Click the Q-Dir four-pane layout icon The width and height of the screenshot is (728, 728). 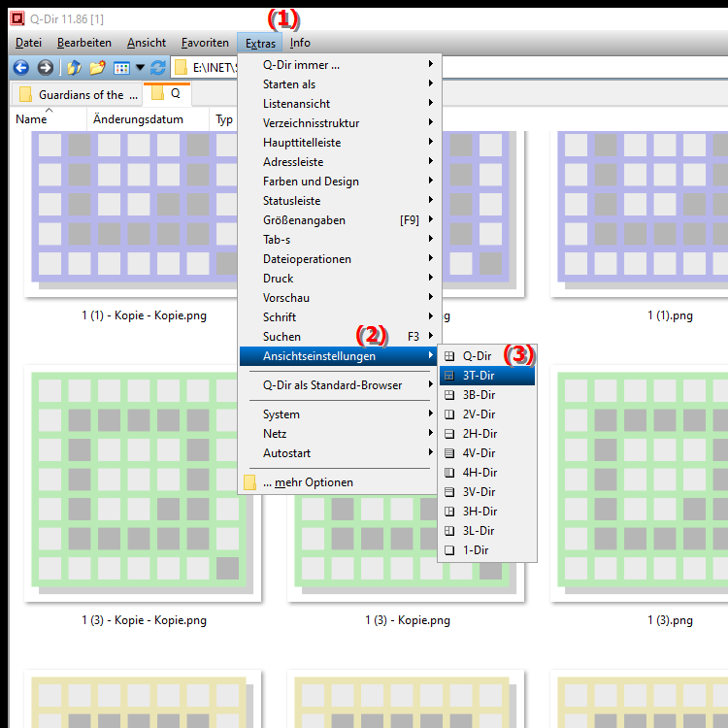pyautogui.click(x=449, y=356)
